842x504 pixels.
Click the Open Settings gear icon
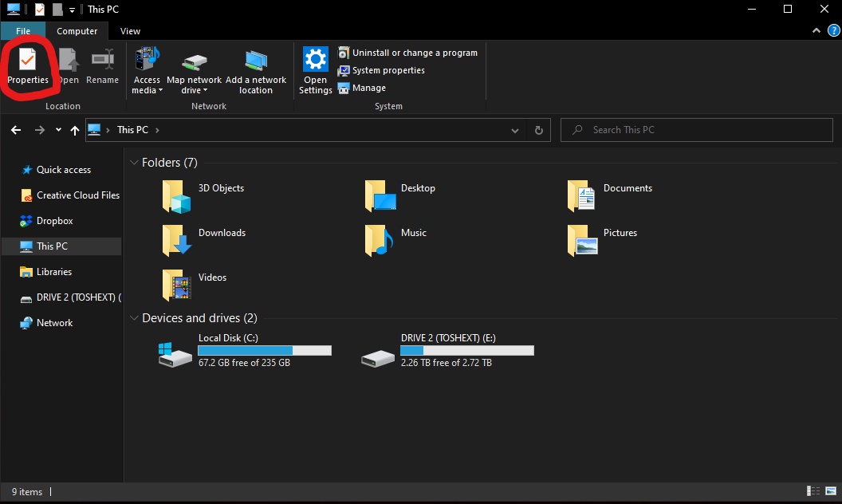tap(316, 60)
